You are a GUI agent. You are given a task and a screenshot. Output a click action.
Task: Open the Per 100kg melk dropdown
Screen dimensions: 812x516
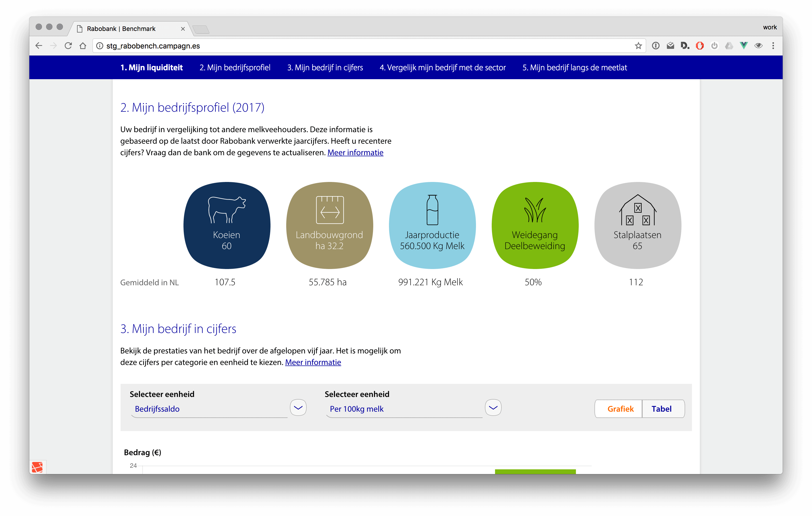(493, 407)
